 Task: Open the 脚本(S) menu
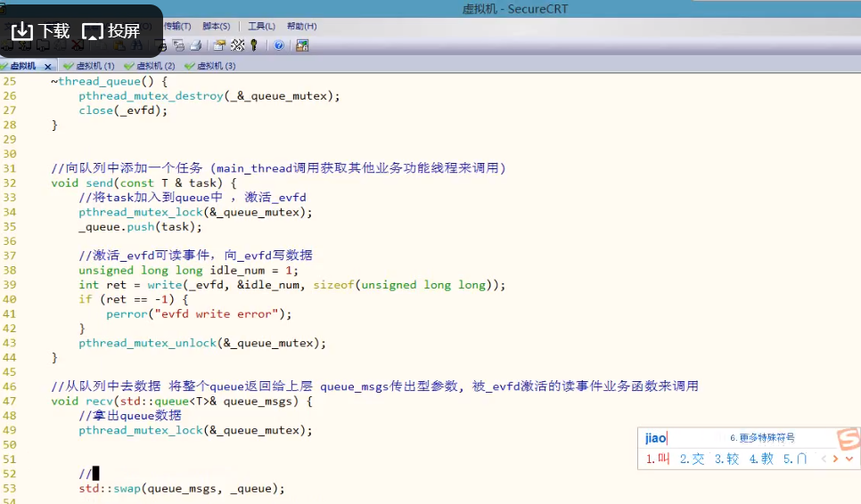[217, 26]
